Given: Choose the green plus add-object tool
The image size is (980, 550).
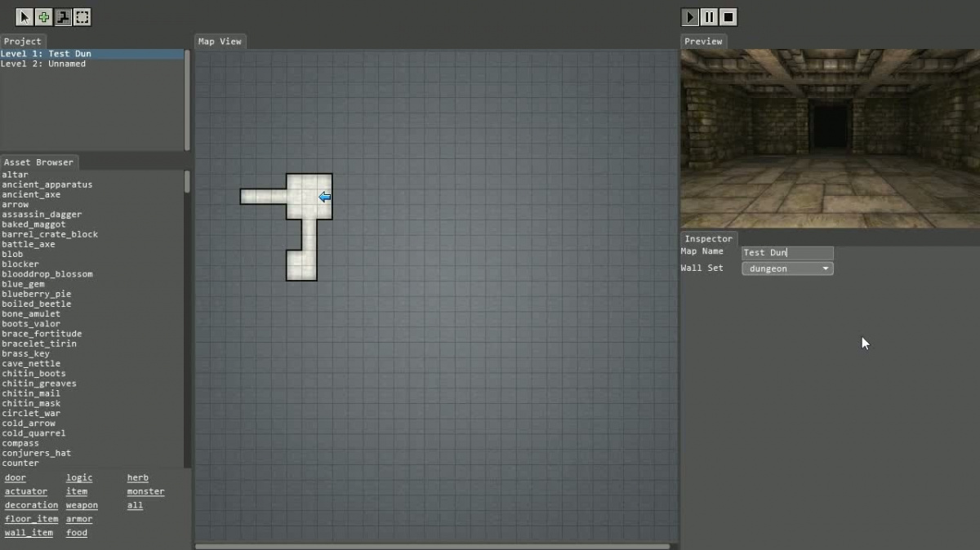Looking at the screenshot, I should [44, 17].
